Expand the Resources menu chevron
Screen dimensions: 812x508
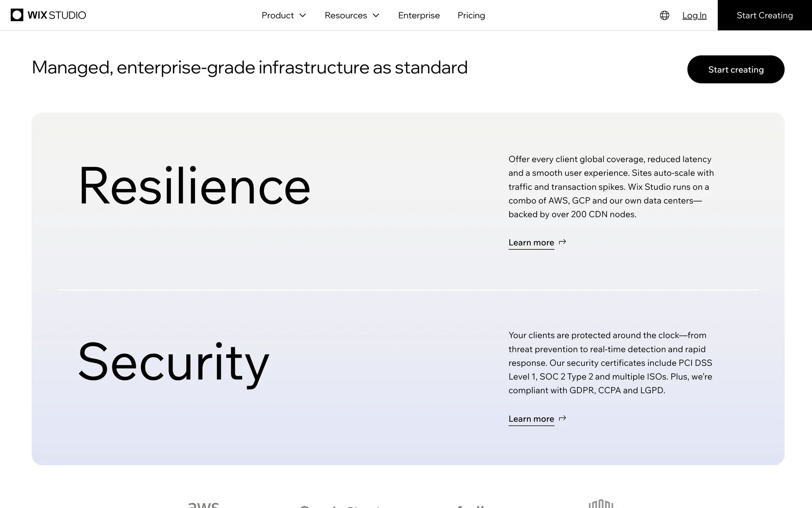(376, 16)
